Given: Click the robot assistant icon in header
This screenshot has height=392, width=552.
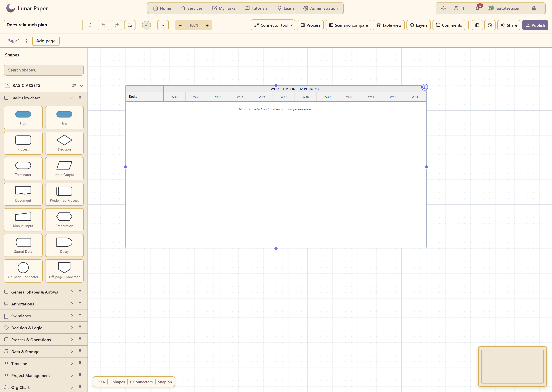Looking at the screenshot, I should click(x=443, y=8).
